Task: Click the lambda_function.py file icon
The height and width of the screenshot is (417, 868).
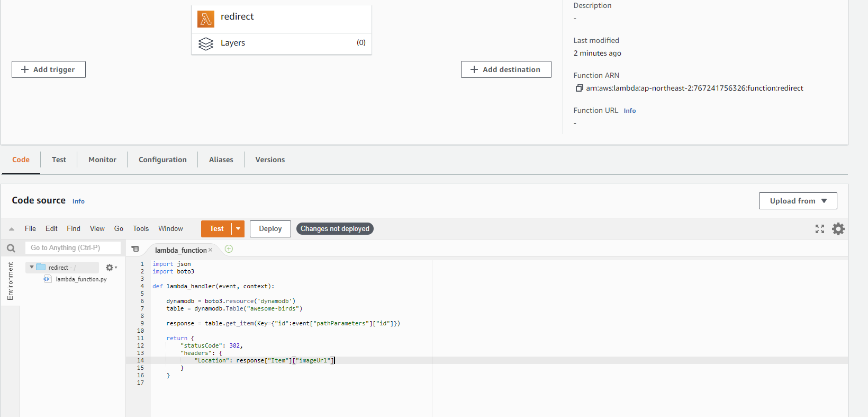Action: coord(47,279)
